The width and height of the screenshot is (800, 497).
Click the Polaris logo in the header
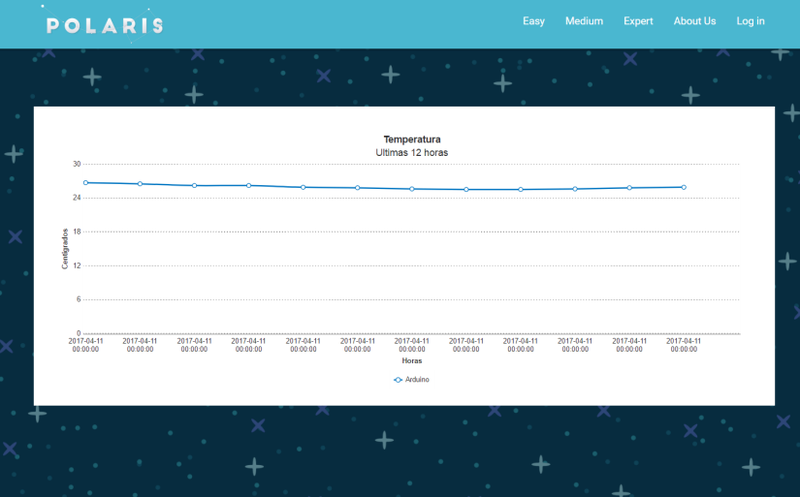104,25
